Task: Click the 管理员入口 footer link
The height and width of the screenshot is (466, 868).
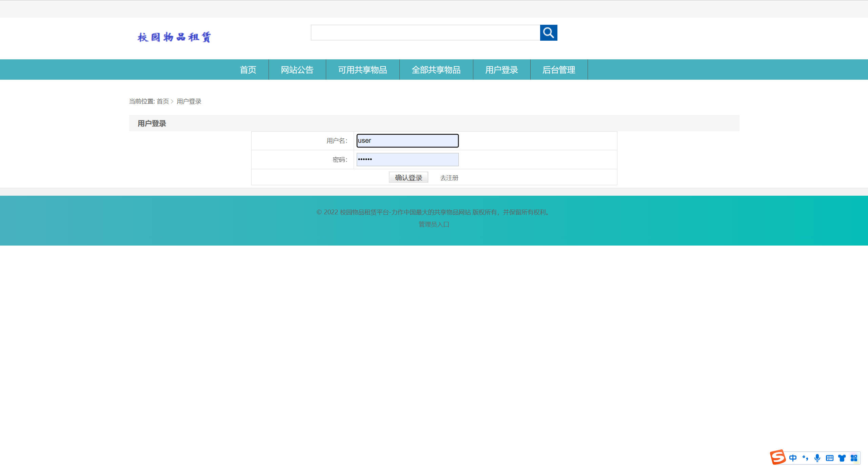Action: tap(433, 224)
